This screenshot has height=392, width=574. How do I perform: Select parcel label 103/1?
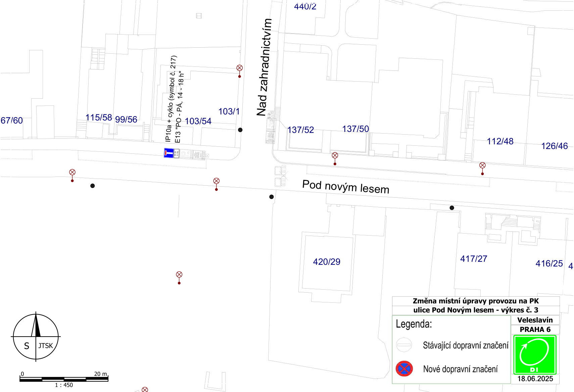[x=229, y=111]
